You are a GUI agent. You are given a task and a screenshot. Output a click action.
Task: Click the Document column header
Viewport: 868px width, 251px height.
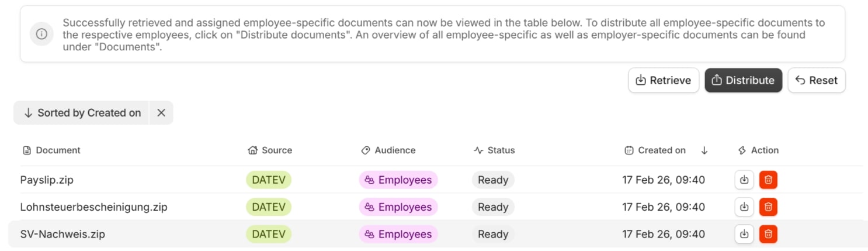coord(51,150)
